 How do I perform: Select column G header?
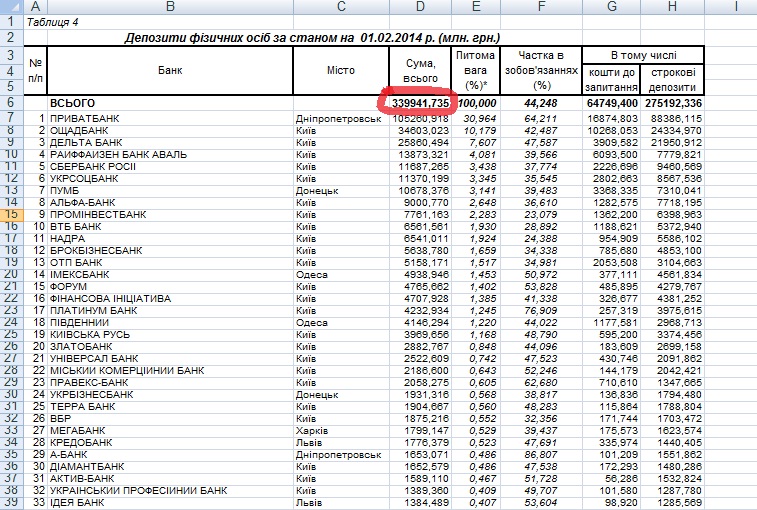point(611,7)
